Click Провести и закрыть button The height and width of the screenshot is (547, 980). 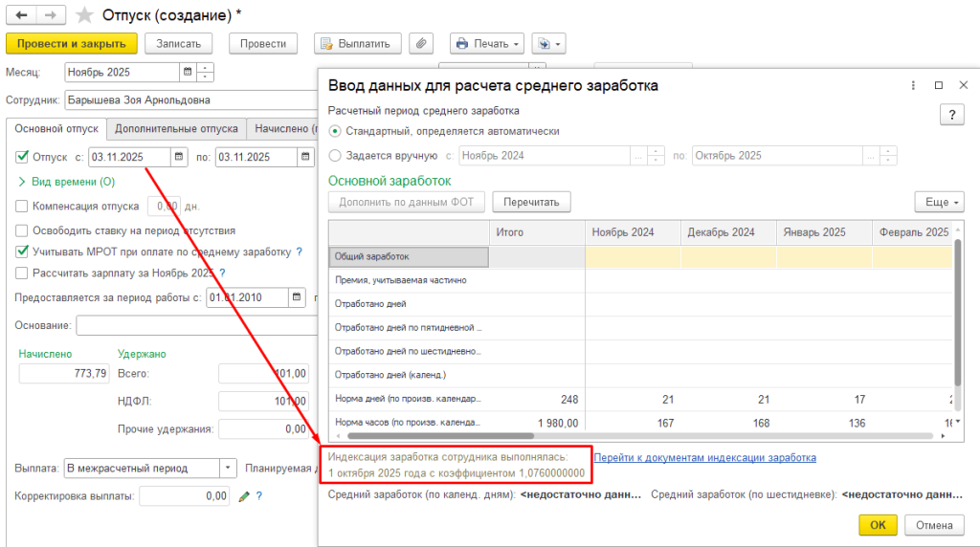point(71,44)
